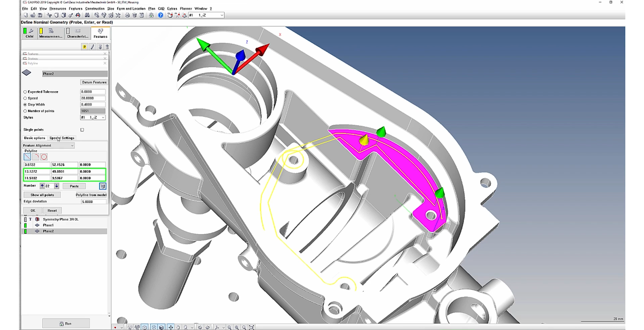Select the Features tab icon in the workspace toolbar
Image resolution: width=644 pixels, height=330 pixels.
[100, 33]
